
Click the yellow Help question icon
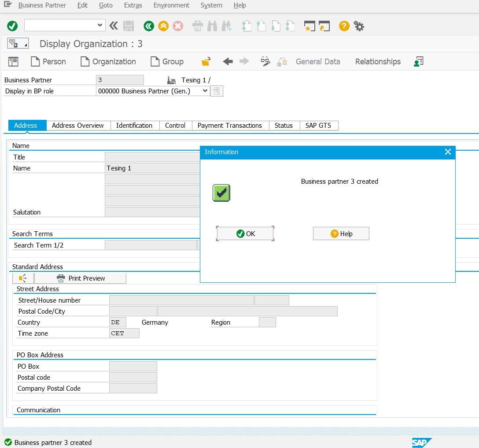344,26
